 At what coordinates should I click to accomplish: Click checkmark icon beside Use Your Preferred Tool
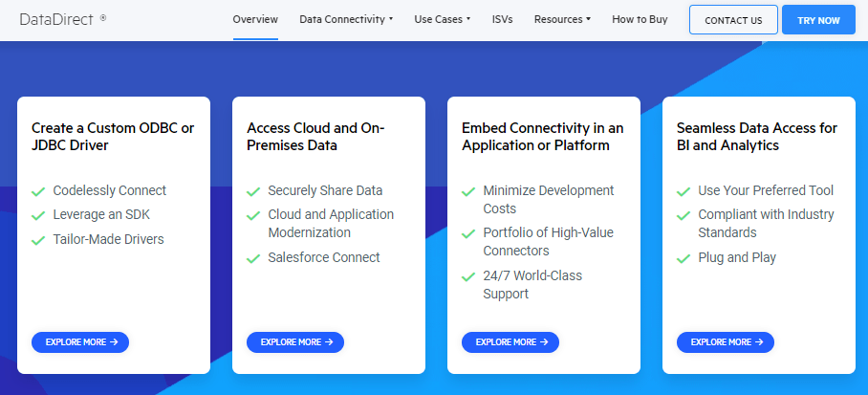[684, 191]
